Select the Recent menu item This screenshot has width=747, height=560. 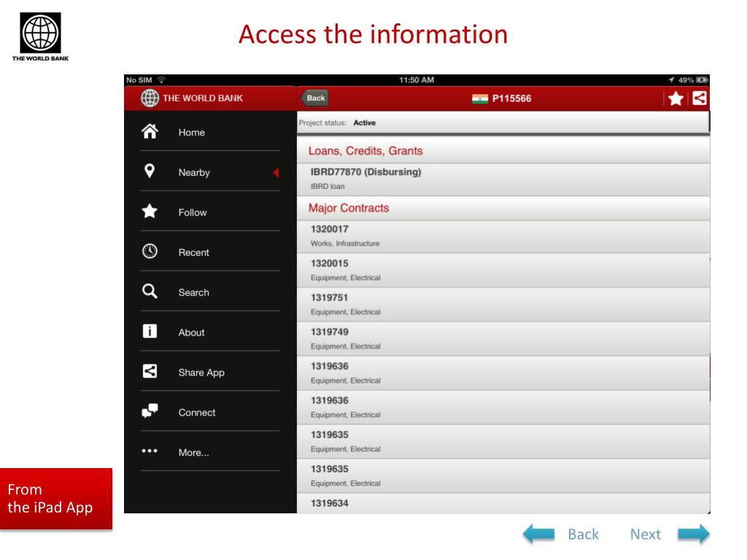click(210, 252)
